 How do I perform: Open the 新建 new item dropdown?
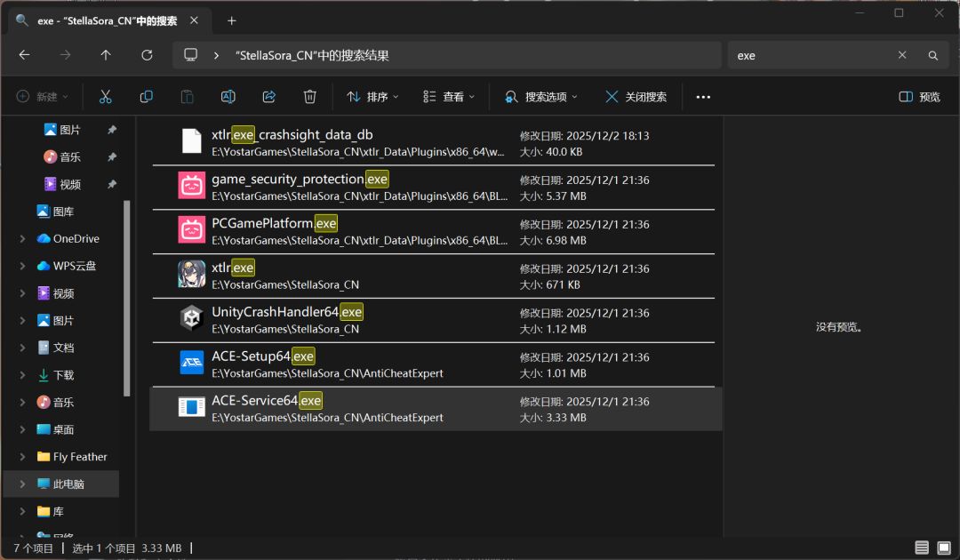coord(43,97)
